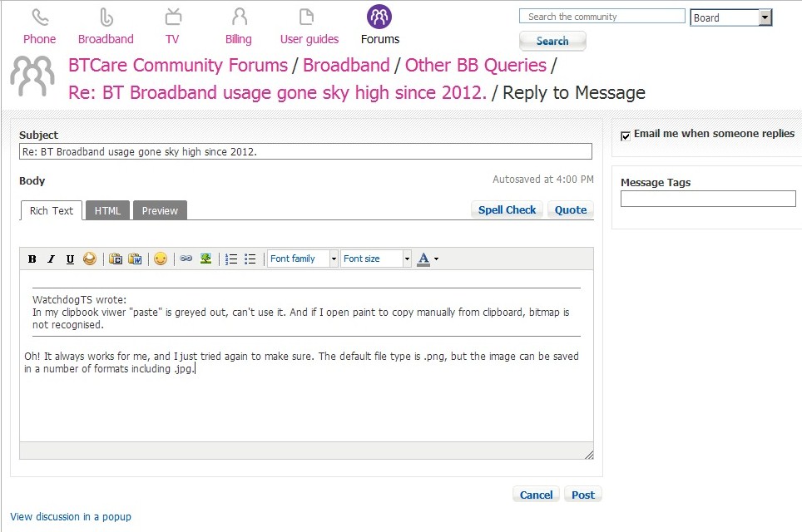Insert an image into the message body
802x532 pixels.
[205, 259]
